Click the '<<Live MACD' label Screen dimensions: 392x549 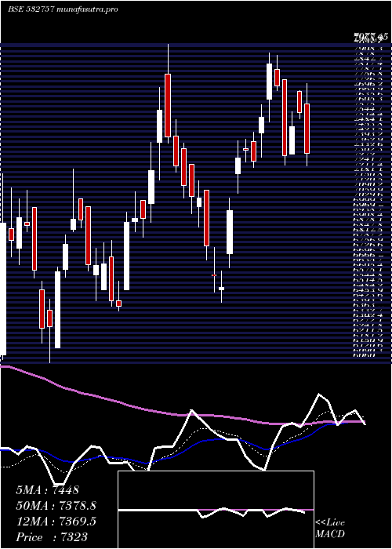click(330, 529)
